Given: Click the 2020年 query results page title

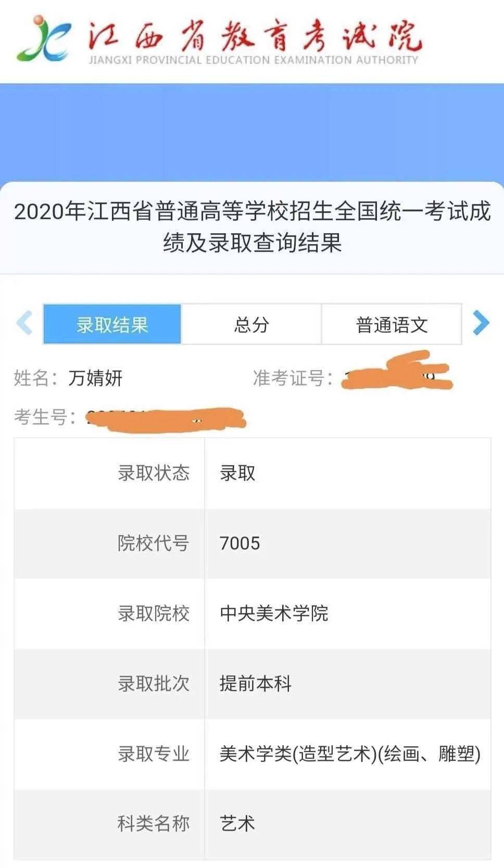Looking at the screenshot, I should [252, 227].
